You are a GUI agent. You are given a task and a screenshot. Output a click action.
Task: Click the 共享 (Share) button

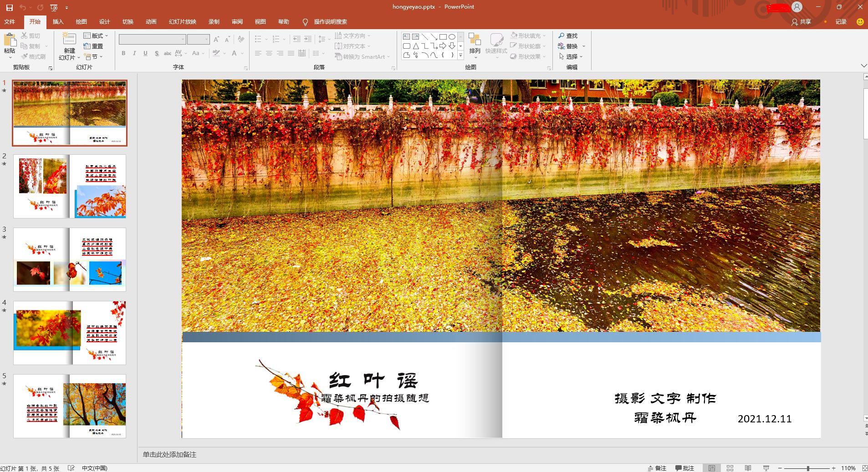tap(802, 22)
